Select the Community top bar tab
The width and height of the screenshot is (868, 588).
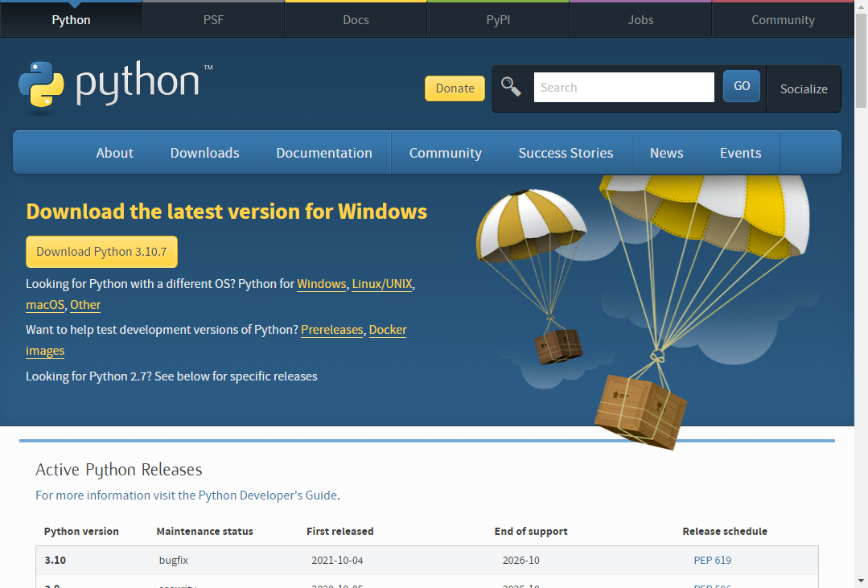(783, 20)
